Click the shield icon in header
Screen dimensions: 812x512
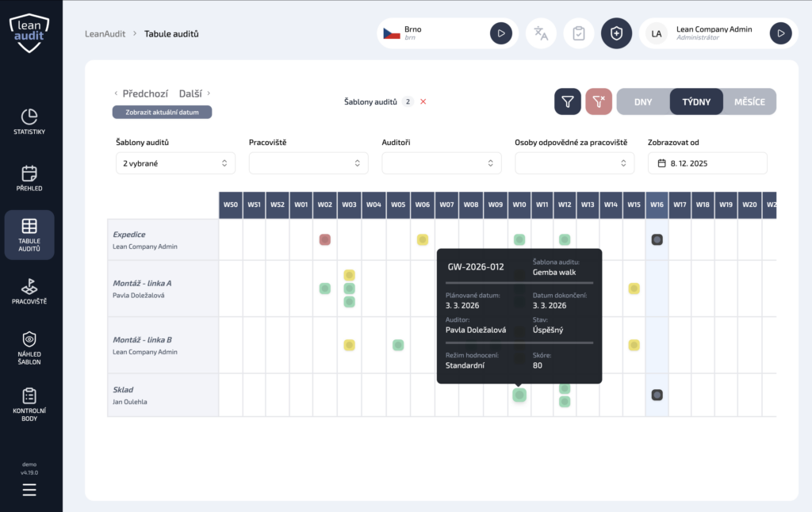click(x=616, y=33)
